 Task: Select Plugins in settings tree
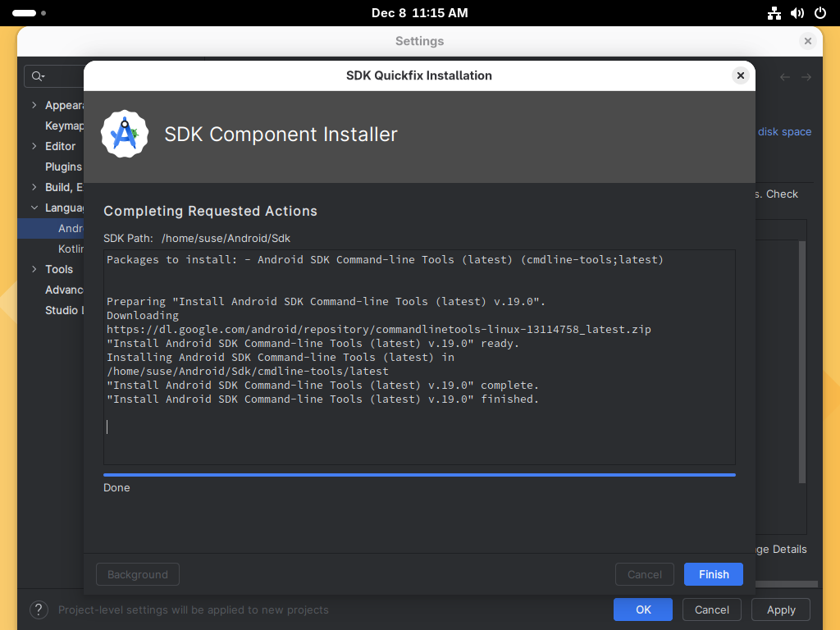point(63,167)
